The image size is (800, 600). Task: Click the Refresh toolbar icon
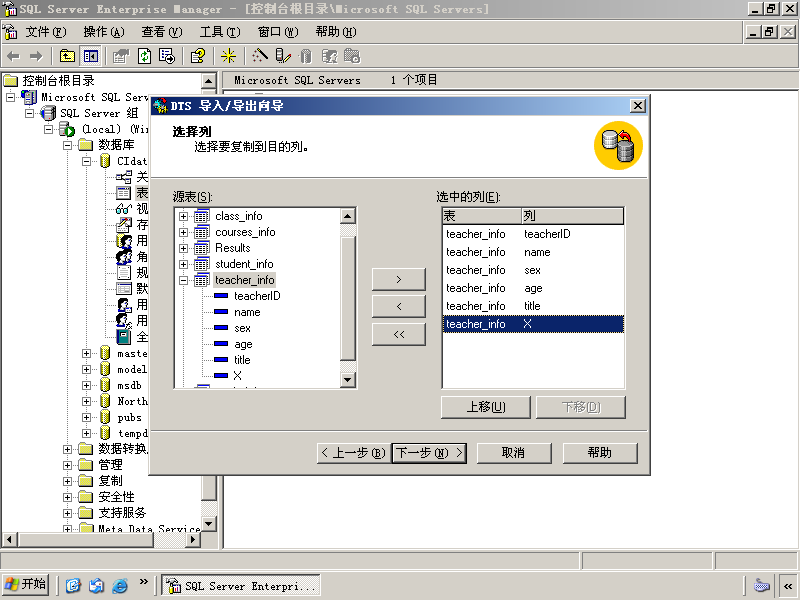[145, 56]
